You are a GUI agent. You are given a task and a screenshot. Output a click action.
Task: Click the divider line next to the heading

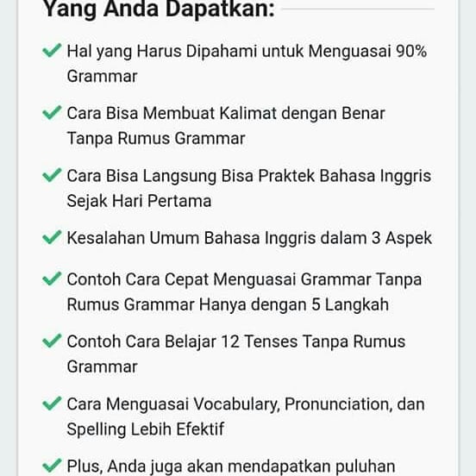tap(358, 9)
